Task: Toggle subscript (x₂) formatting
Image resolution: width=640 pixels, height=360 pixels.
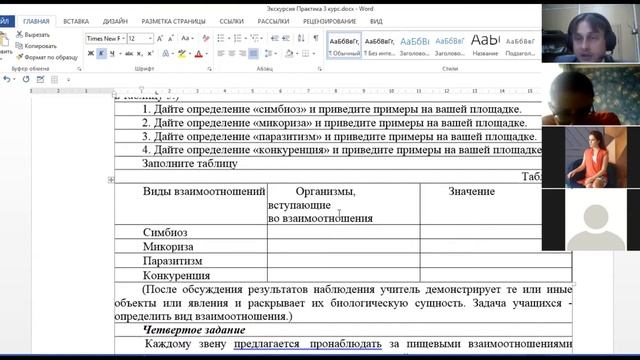Action: (x=140, y=53)
